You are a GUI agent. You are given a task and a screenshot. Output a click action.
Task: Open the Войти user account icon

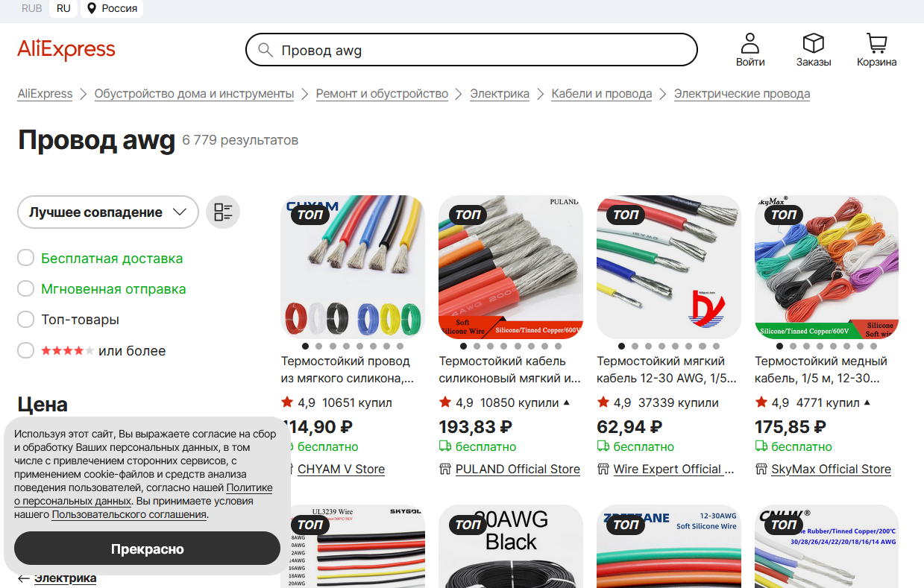pos(749,42)
